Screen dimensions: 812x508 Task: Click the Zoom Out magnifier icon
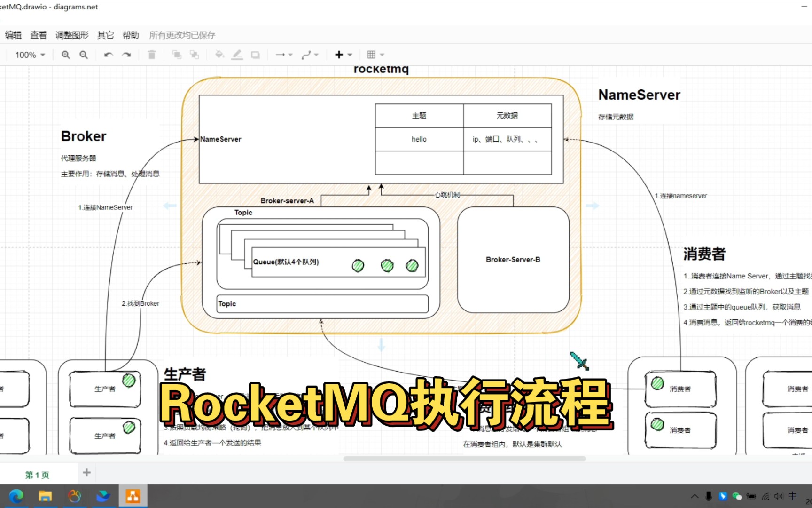(84, 55)
